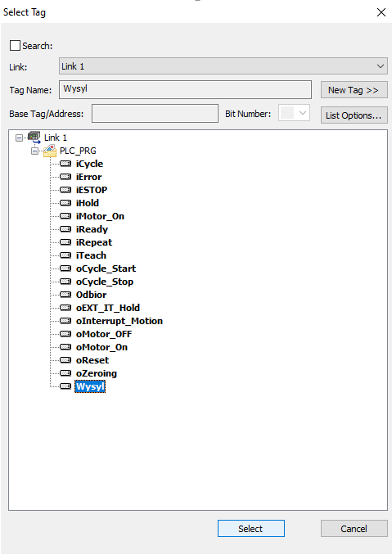The image size is (392, 555).
Task: Click the tag icon next to Odbior
Action: coord(65,295)
